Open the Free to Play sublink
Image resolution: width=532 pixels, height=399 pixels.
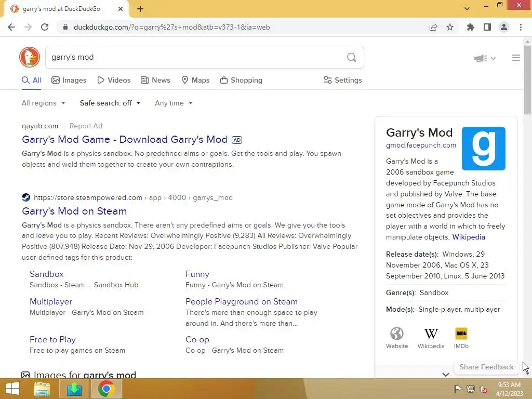click(52, 340)
